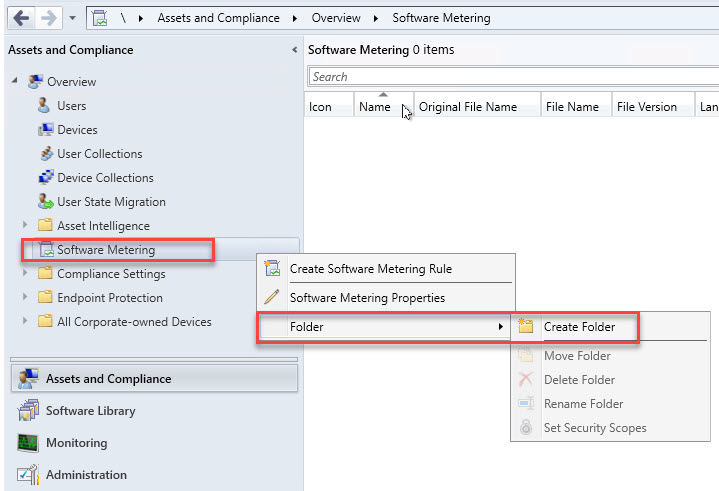This screenshot has width=719, height=491.
Task: Expand the Asset Intelligence folder
Action: [25, 226]
